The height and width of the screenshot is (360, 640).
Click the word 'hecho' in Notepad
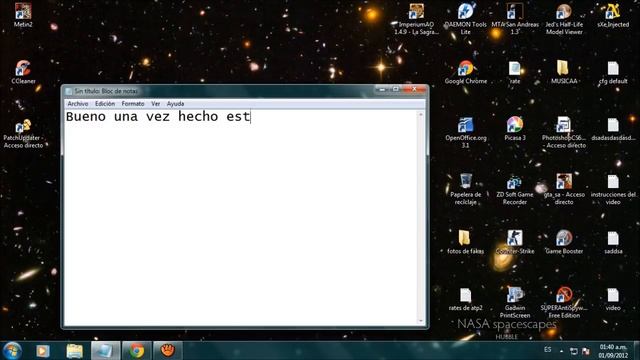[x=198, y=117]
